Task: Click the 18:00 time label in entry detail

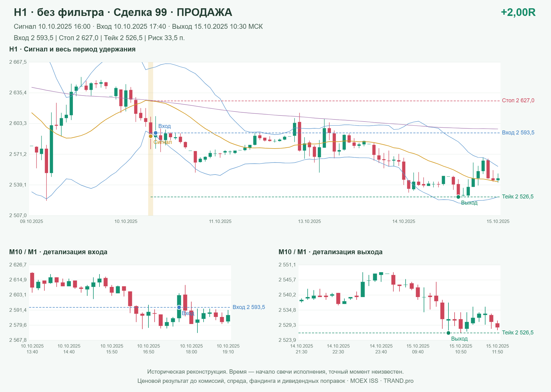Action: pos(191,352)
